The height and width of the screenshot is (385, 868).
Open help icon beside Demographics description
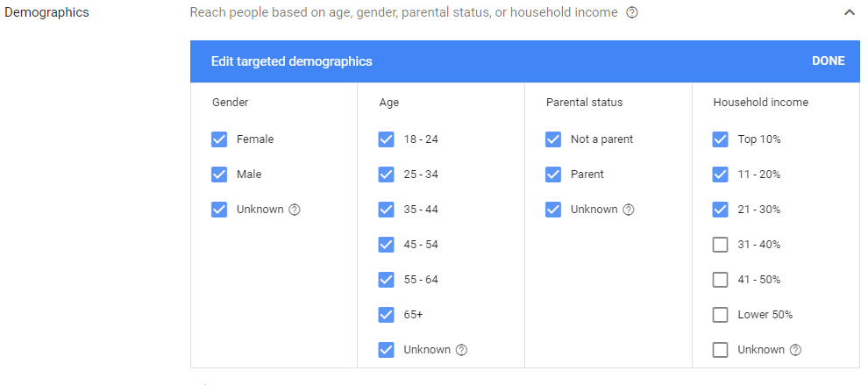(x=631, y=12)
